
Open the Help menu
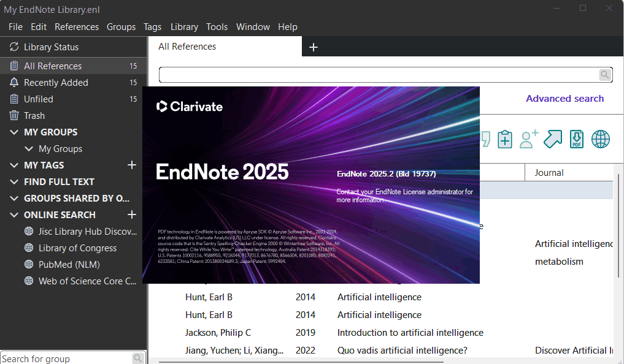[x=288, y=26]
